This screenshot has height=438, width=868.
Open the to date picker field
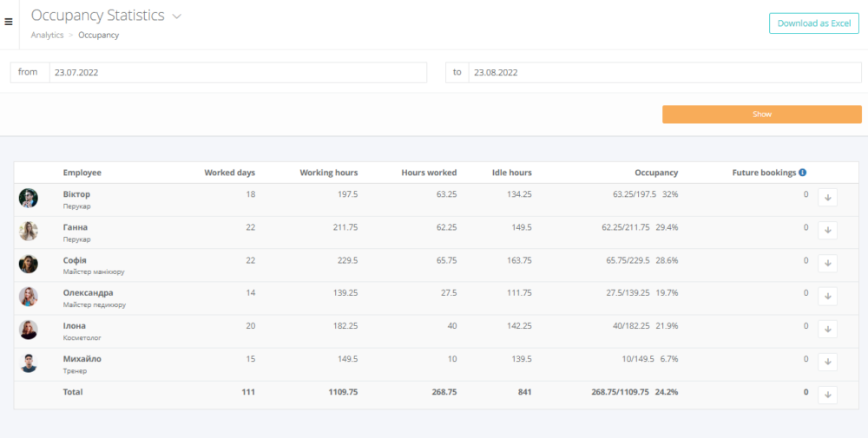[x=664, y=73]
